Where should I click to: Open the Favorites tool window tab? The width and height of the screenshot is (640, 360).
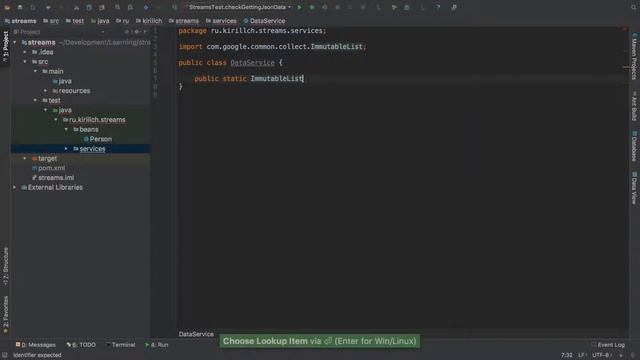5,314
